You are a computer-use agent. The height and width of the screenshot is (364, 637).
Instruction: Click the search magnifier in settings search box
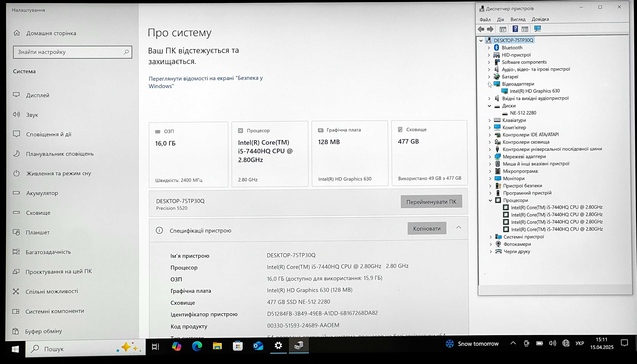click(126, 52)
